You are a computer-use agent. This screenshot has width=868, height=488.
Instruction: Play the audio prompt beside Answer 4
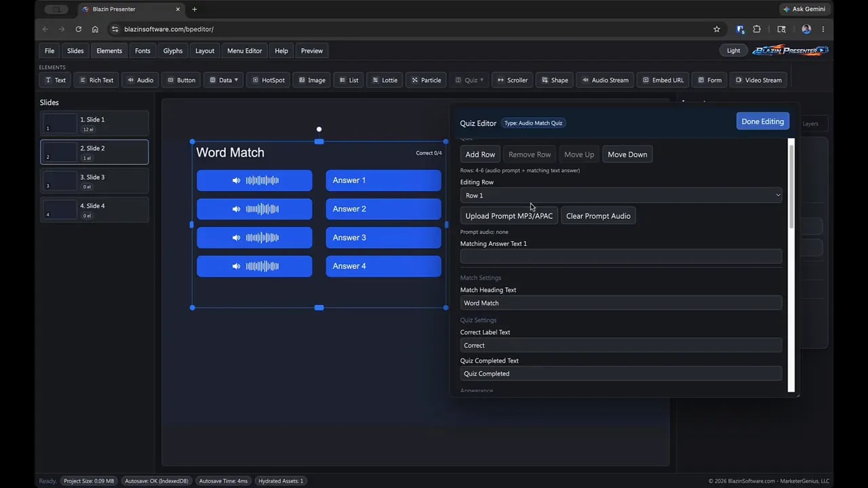coord(254,266)
